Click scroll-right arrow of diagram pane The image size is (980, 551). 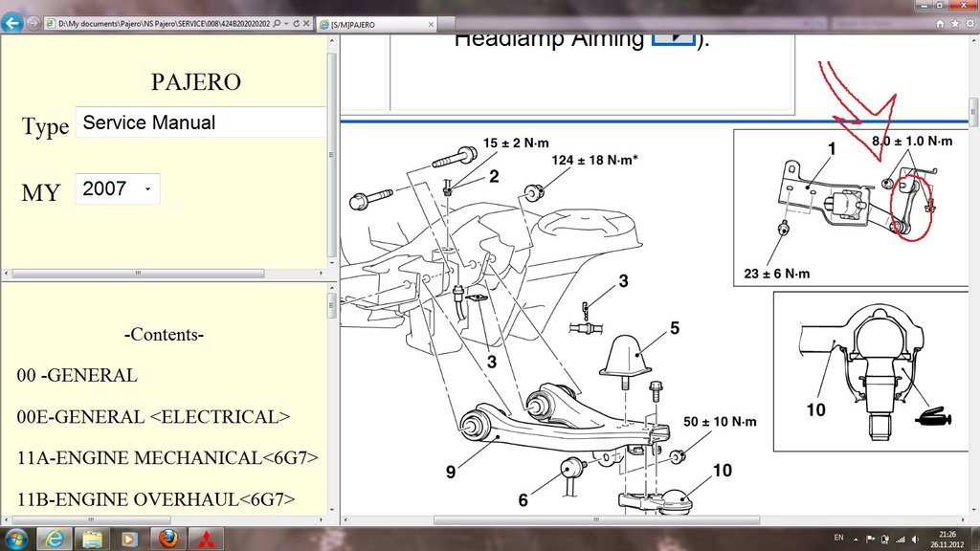[x=963, y=519]
